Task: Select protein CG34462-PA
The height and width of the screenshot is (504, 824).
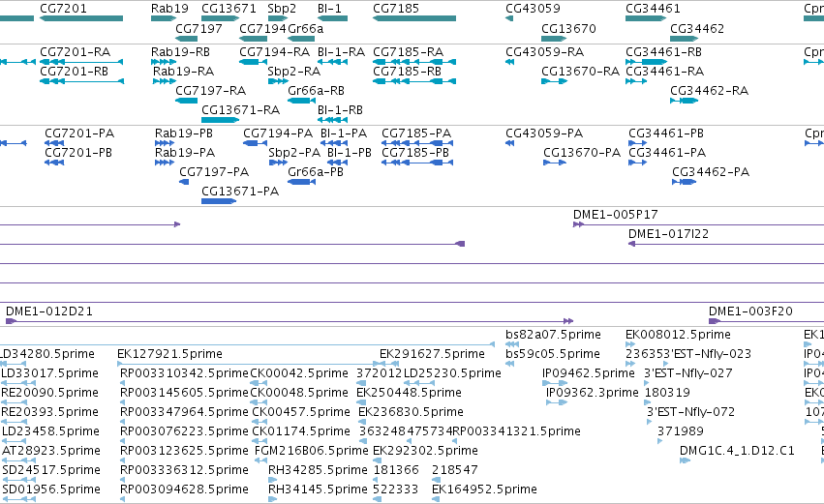Action: 685,182
